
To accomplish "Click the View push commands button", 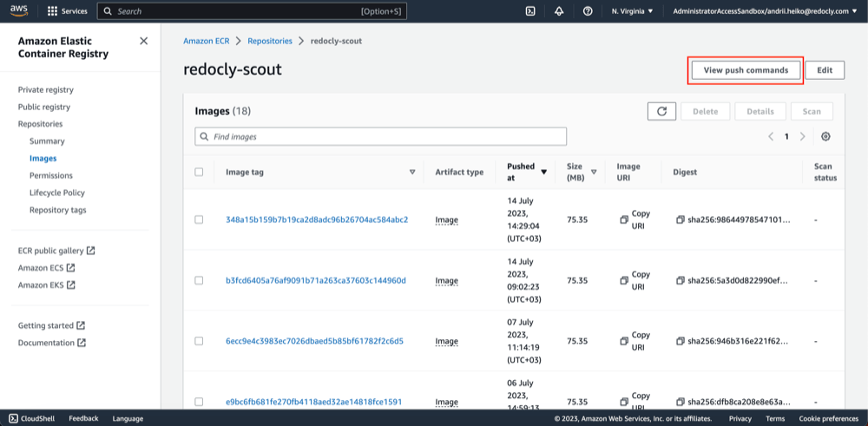I will point(746,70).
